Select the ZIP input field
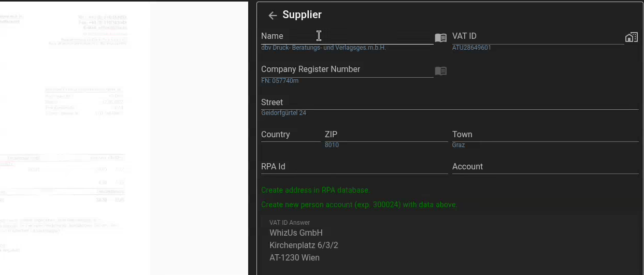Screen dimensions: 644x275 pyautogui.click(x=385, y=135)
